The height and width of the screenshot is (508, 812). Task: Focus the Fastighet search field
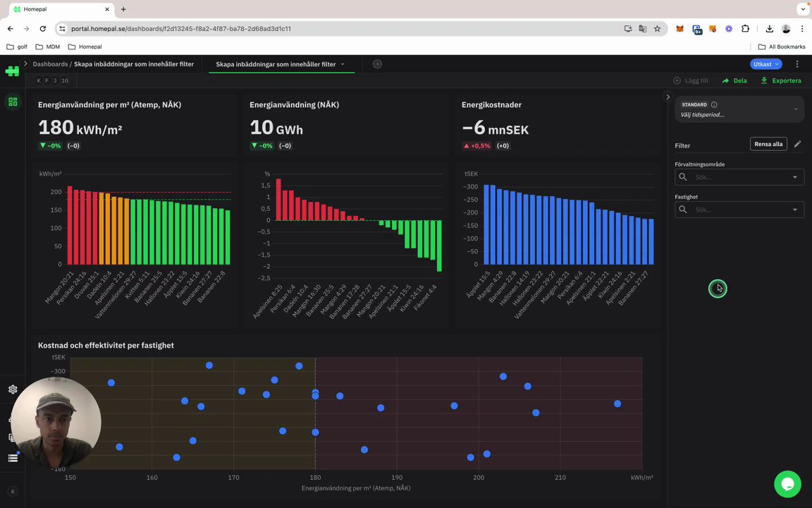point(739,210)
